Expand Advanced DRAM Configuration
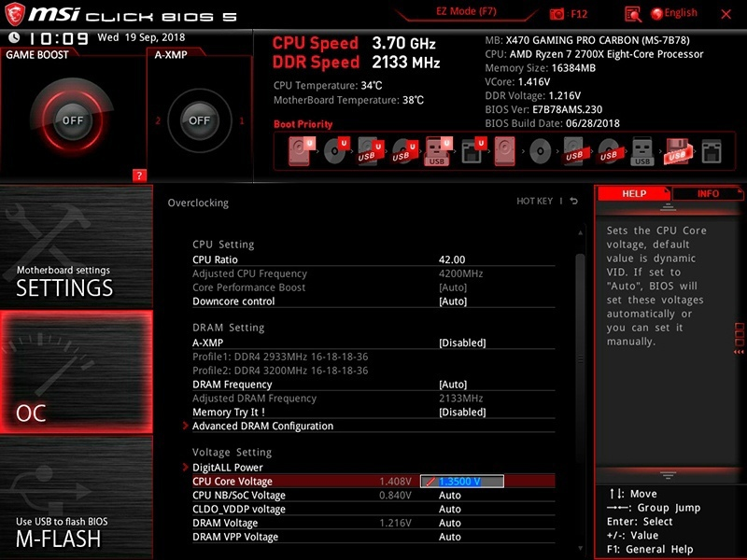The width and height of the screenshot is (747, 560). (x=262, y=426)
